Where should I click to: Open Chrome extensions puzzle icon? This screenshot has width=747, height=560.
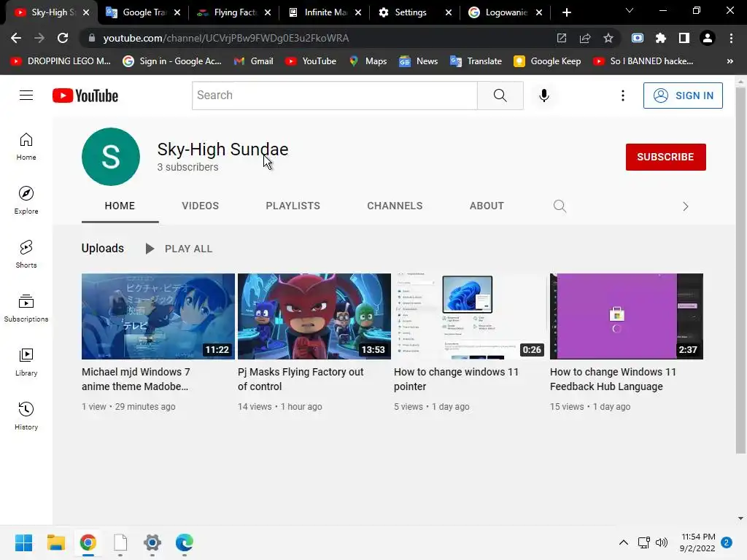pos(661,38)
